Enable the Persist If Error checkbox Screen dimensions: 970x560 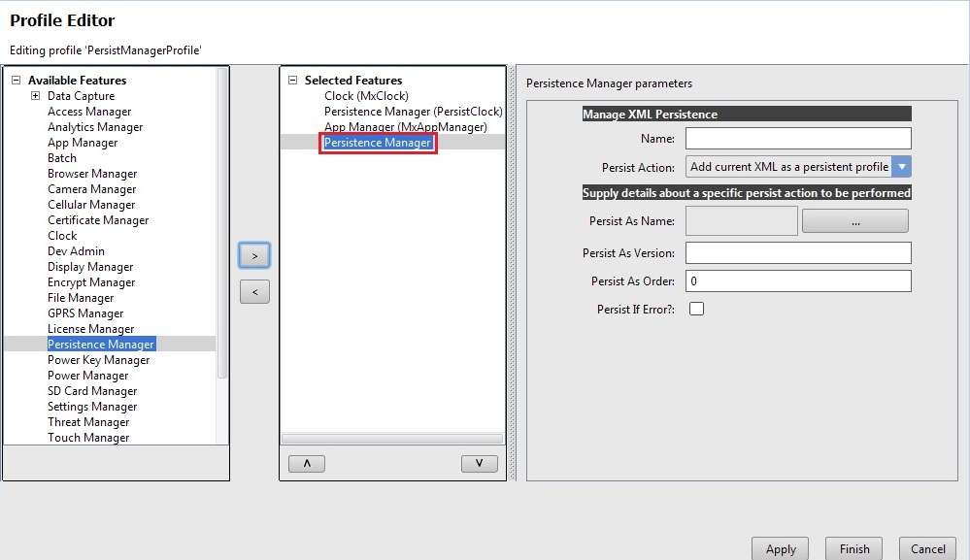coord(696,310)
